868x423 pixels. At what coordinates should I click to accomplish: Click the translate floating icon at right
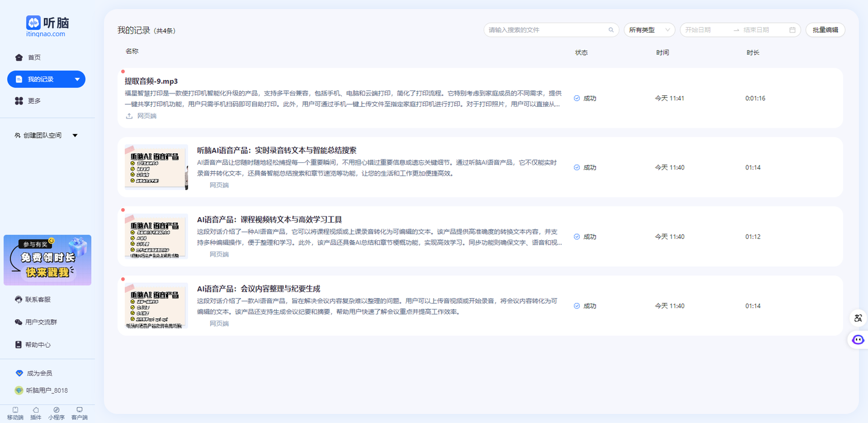coord(858,317)
